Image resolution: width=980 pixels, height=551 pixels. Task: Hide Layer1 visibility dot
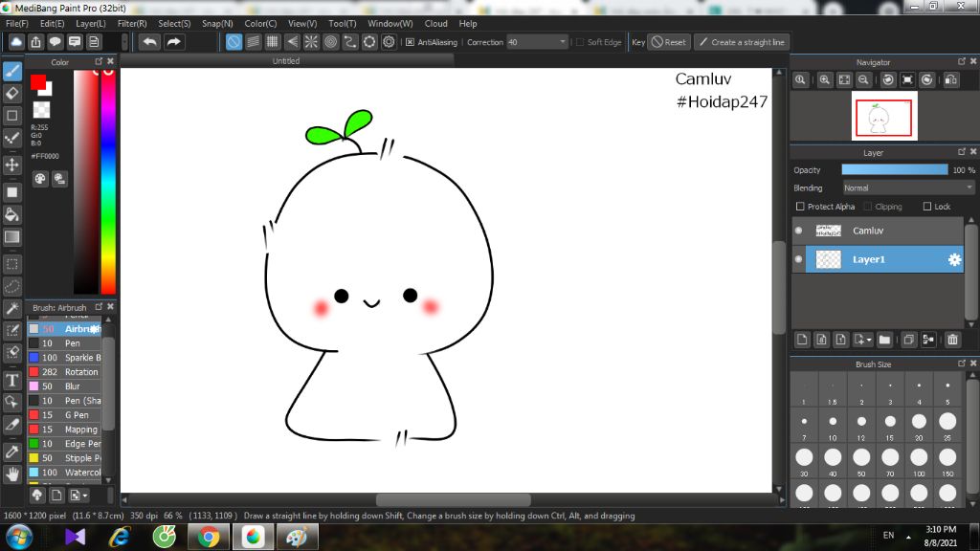point(798,259)
